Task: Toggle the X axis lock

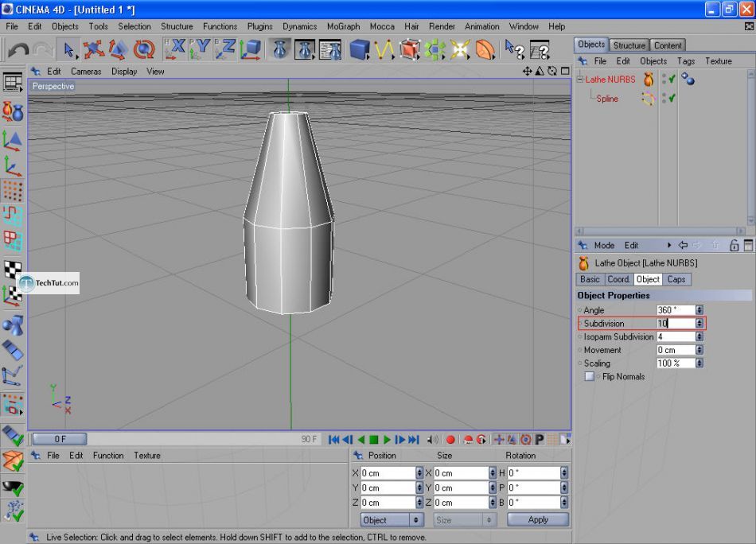Action: coord(174,49)
